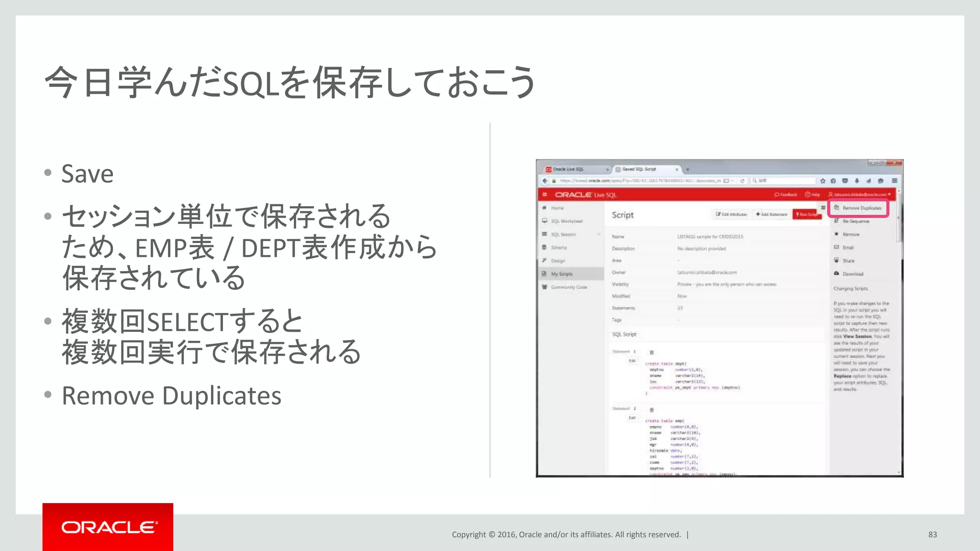The image size is (980, 551).
Task: Click the trash icon for Statement 1
Action: [652, 353]
